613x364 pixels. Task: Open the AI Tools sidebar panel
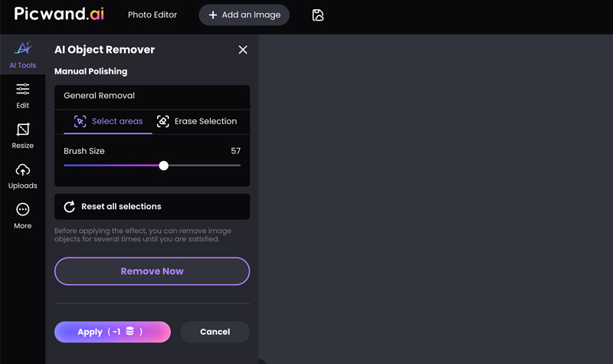click(23, 54)
